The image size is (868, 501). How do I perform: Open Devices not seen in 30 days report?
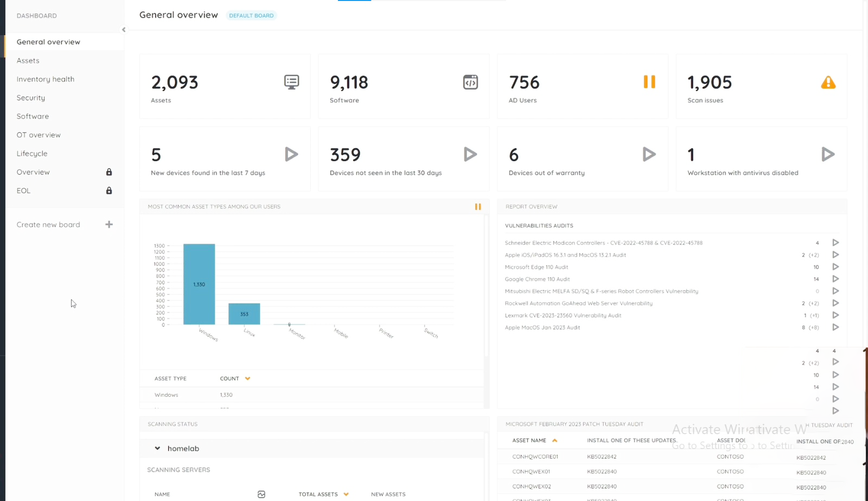tap(470, 154)
